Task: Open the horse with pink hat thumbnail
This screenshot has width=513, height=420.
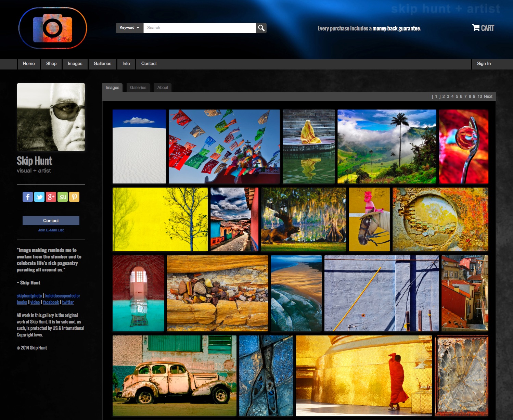Action: pos(370,219)
